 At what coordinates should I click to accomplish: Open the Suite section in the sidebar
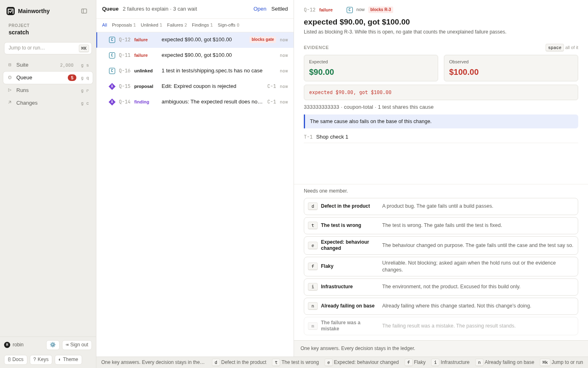tap(48, 65)
